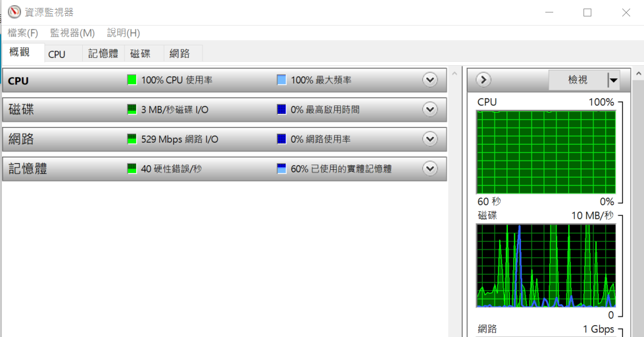Switch to the 磁碟 tab
Image resolution: width=644 pixels, height=337 pixels.
pyautogui.click(x=140, y=54)
